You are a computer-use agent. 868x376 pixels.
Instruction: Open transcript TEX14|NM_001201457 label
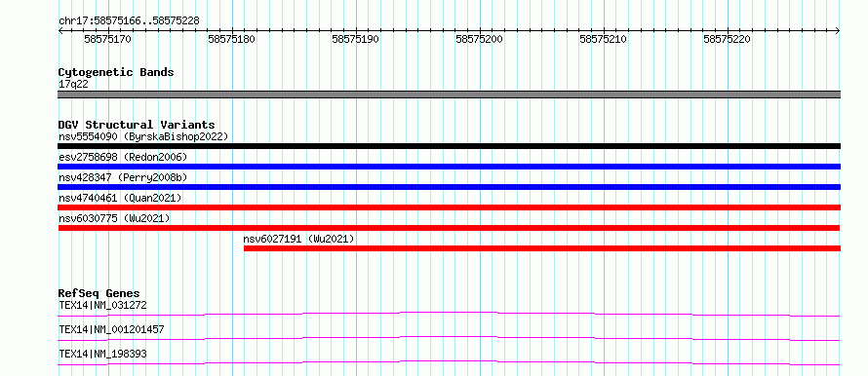tap(111, 329)
